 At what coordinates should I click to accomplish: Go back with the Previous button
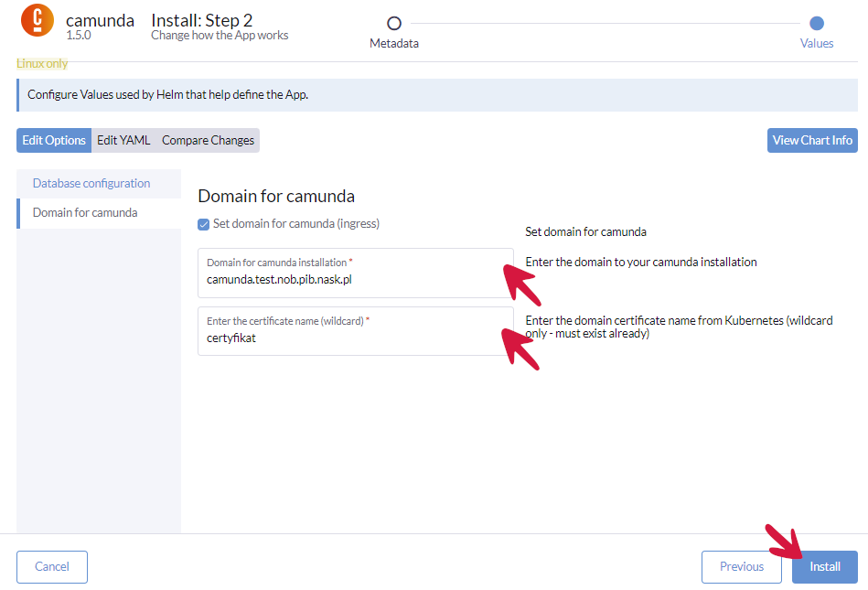[x=741, y=566]
